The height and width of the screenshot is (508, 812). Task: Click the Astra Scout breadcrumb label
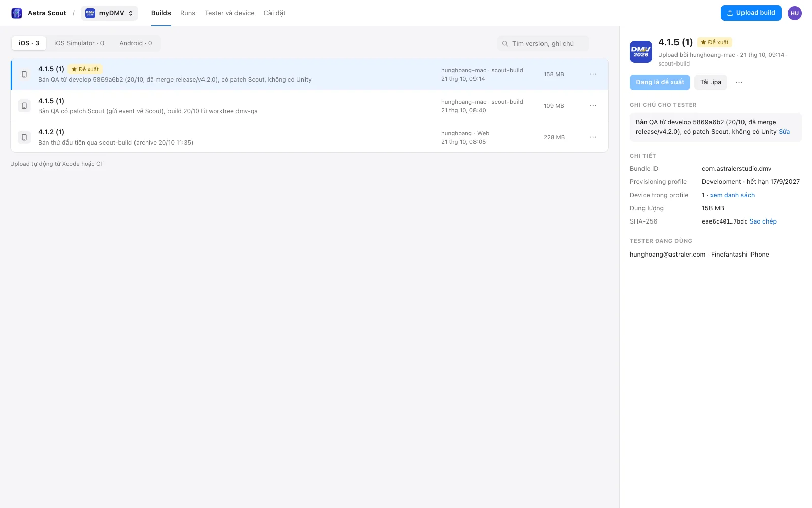pyautogui.click(x=47, y=13)
